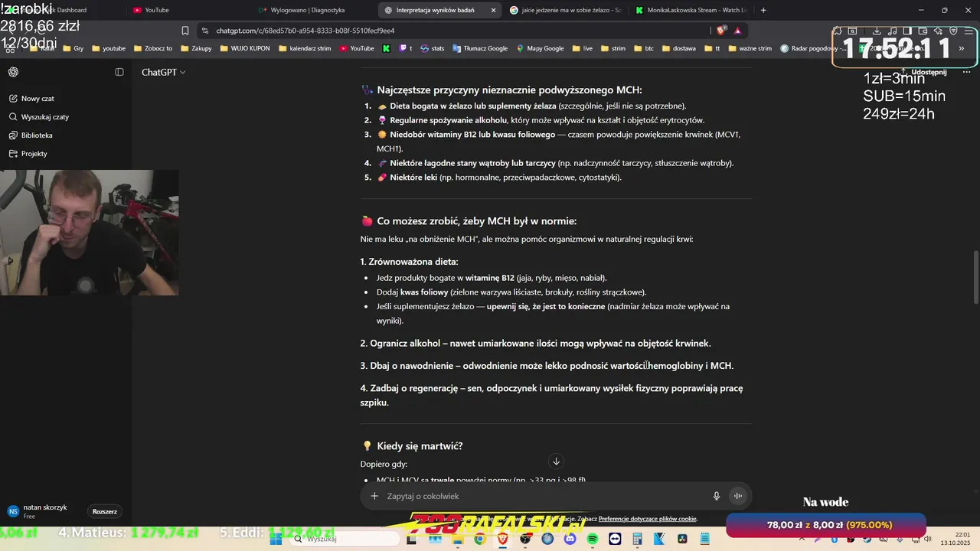This screenshot has width=980, height=551.
Task: Jump to the bottom of the chat with the down arrow button
Action: [x=557, y=461]
